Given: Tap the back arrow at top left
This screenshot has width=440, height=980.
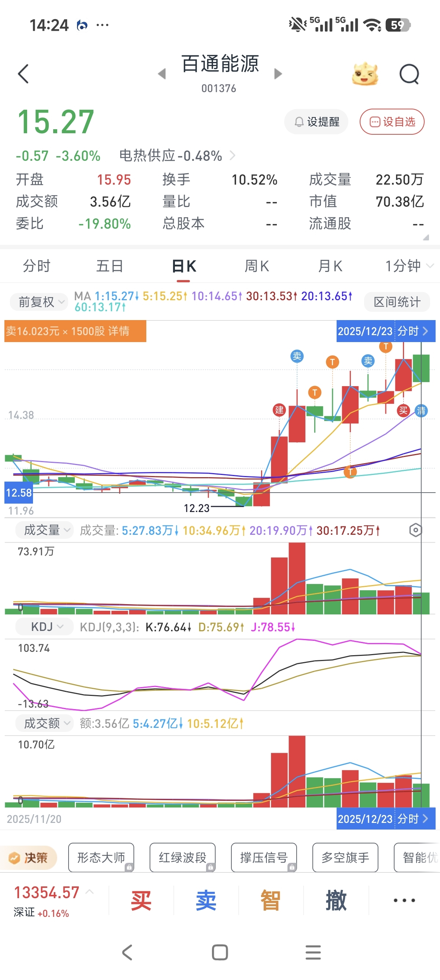Looking at the screenshot, I should [x=23, y=73].
